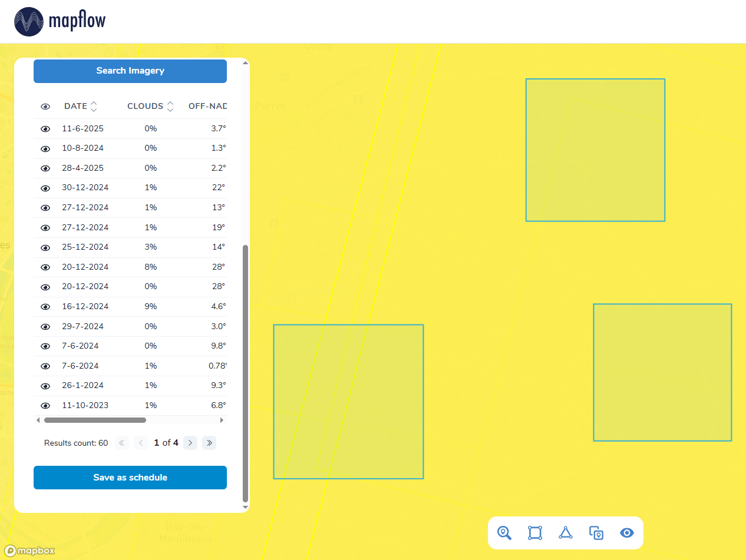Click the copy location layers icon
This screenshot has height=560, width=746.
click(x=596, y=533)
